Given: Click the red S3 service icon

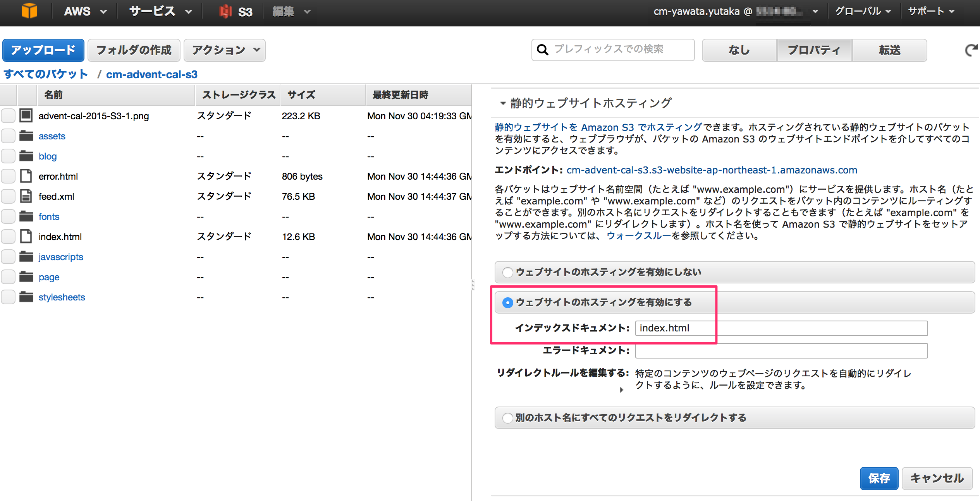Looking at the screenshot, I should (x=225, y=12).
